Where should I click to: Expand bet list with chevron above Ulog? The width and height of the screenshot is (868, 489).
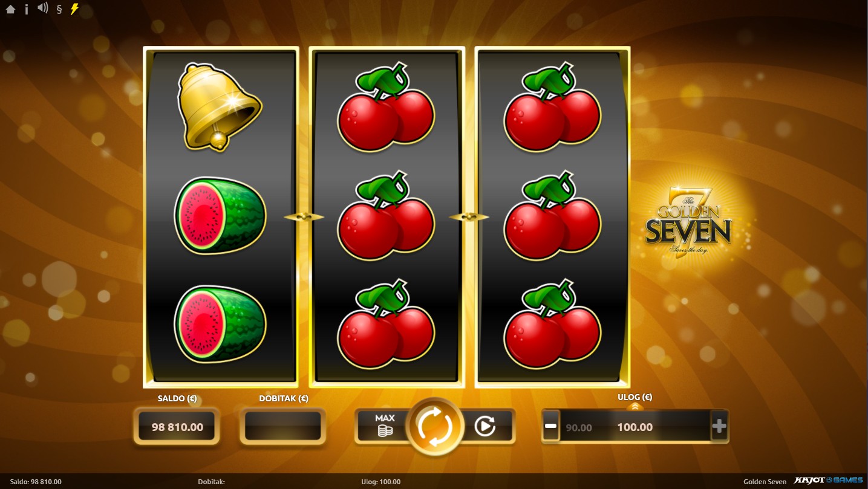click(635, 407)
